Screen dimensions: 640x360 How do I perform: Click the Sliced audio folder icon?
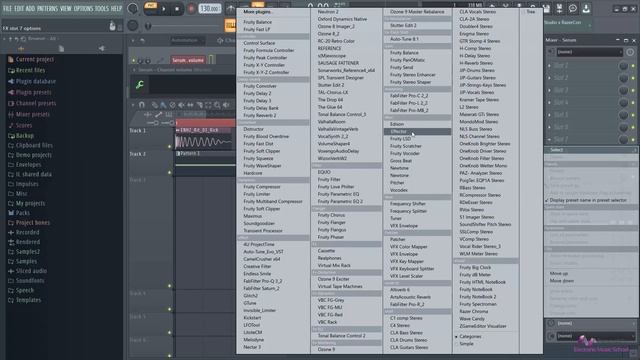(x=11, y=271)
